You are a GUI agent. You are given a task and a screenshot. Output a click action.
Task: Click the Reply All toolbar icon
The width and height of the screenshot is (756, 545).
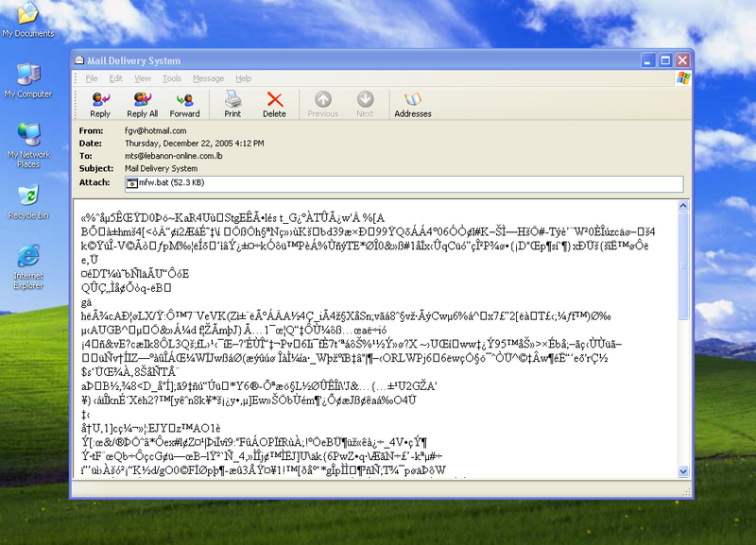[x=143, y=100]
